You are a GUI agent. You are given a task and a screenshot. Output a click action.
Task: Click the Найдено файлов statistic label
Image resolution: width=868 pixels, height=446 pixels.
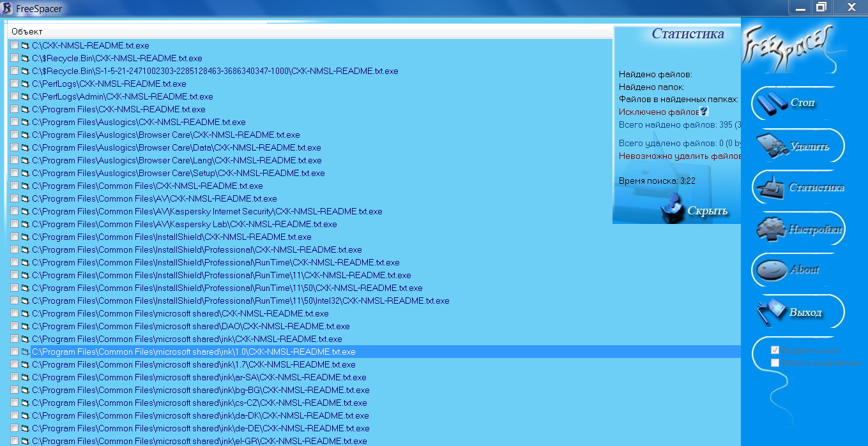tap(655, 75)
